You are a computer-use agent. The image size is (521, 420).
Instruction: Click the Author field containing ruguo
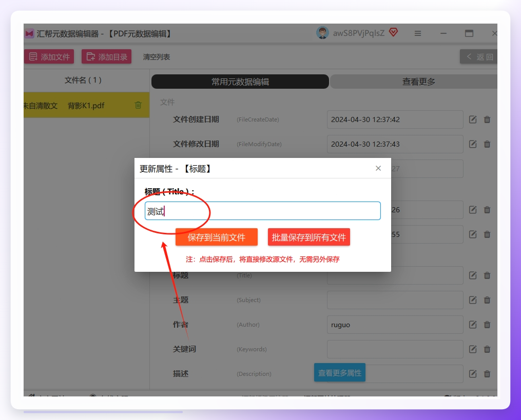[395, 325]
